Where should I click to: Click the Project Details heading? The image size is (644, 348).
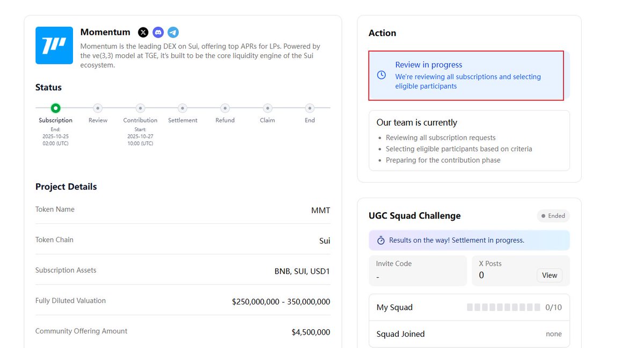[x=66, y=187]
